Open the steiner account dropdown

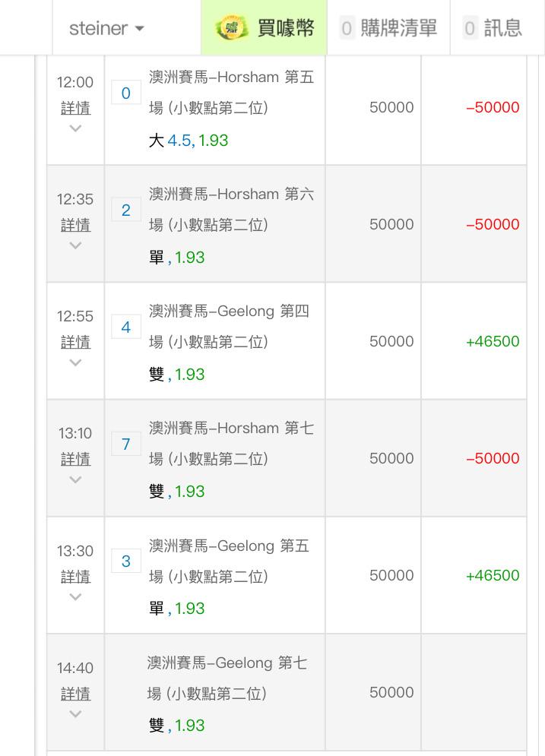[x=106, y=28]
